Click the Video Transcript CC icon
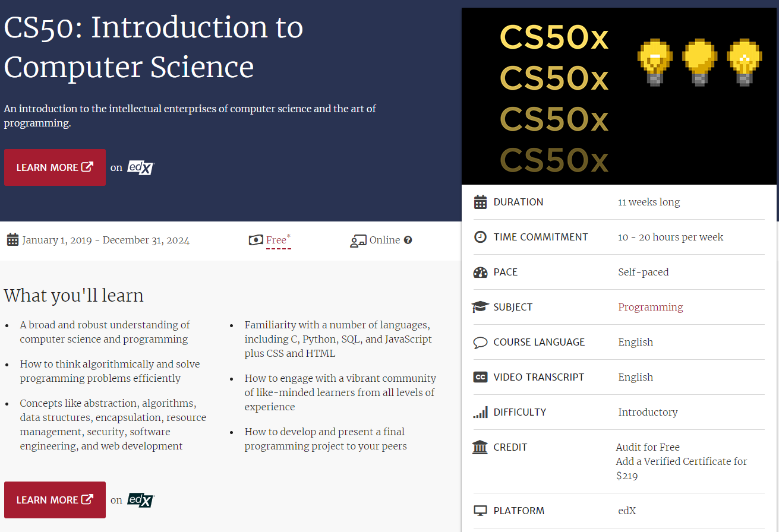Viewport: 779px width, 532px height. click(x=480, y=377)
